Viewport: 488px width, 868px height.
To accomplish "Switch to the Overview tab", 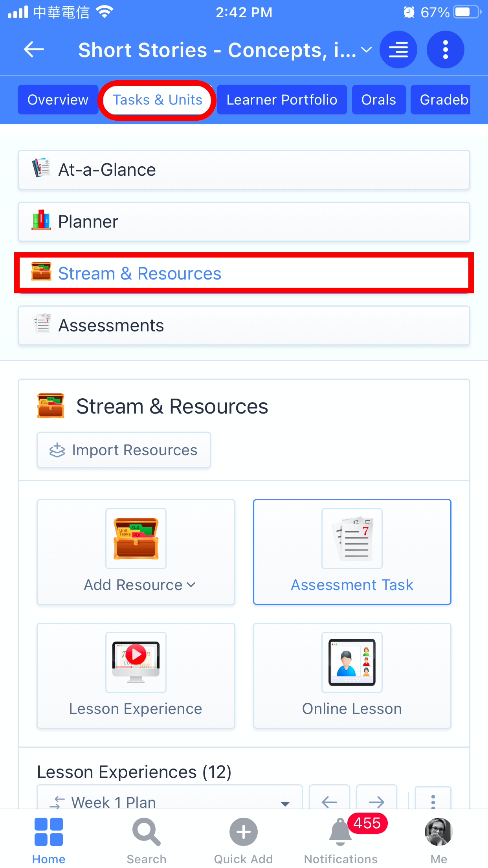I will pos(58,100).
